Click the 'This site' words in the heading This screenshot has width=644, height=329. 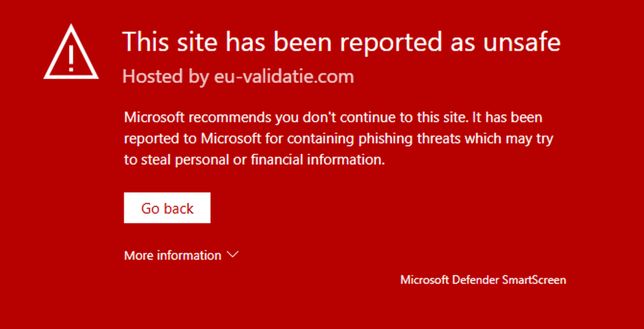click(x=170, y=41)
